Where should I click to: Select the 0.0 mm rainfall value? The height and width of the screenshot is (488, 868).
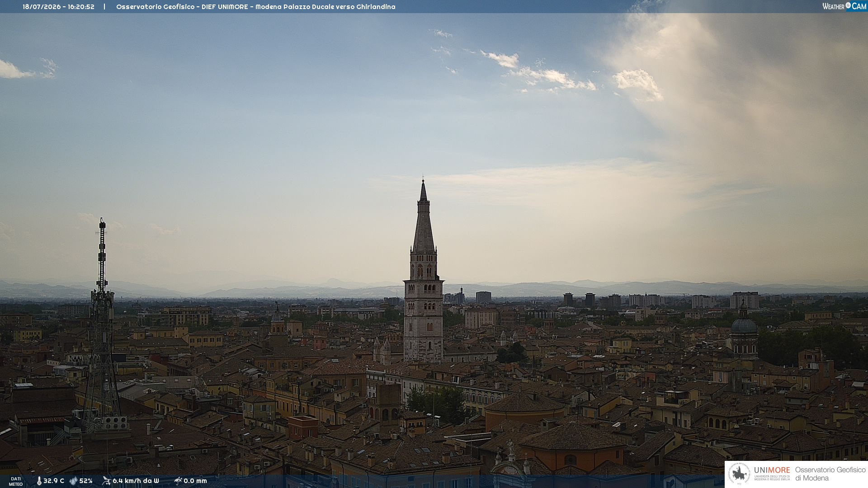pyautogui.click(x=195, y=481)
